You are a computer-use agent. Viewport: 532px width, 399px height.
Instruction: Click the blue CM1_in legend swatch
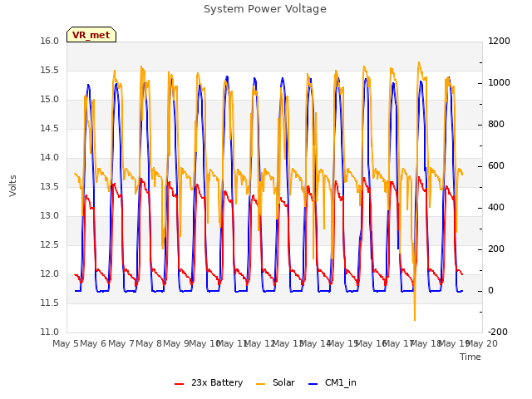(313, 384)
